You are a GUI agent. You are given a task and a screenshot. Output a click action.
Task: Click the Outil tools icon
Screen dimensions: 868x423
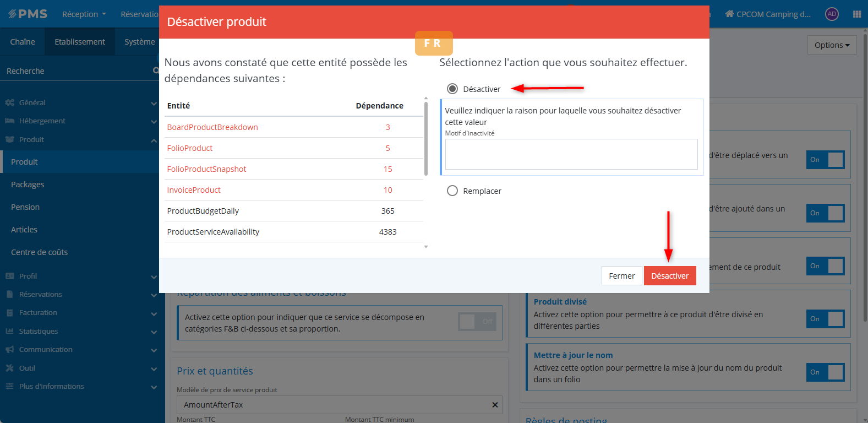click(9, 368)
